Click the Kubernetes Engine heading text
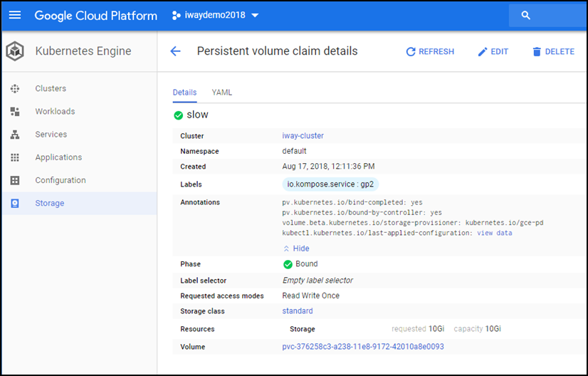 tap(83, 51)
